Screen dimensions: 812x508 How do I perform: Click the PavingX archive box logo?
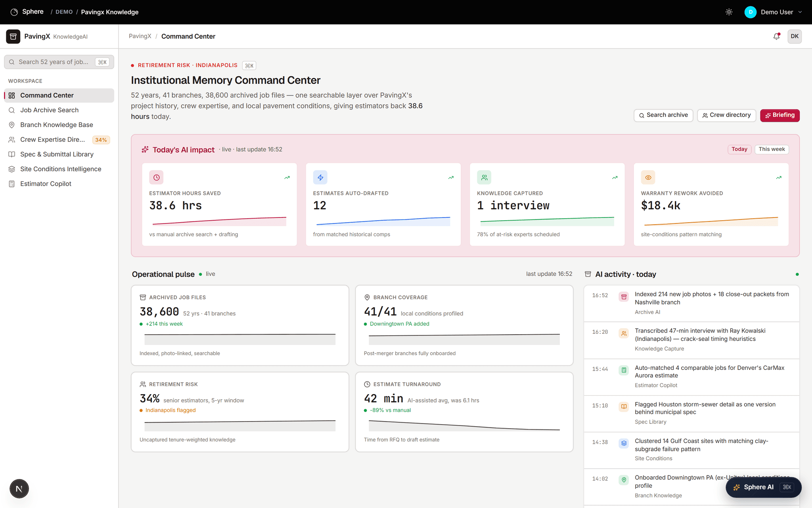click(x=13, y=37)
